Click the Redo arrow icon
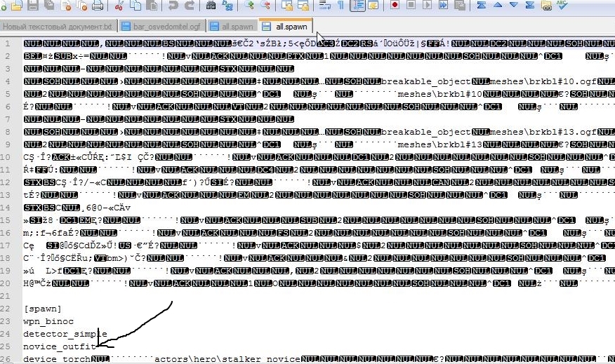615x364 pixels. coord(190,6)
